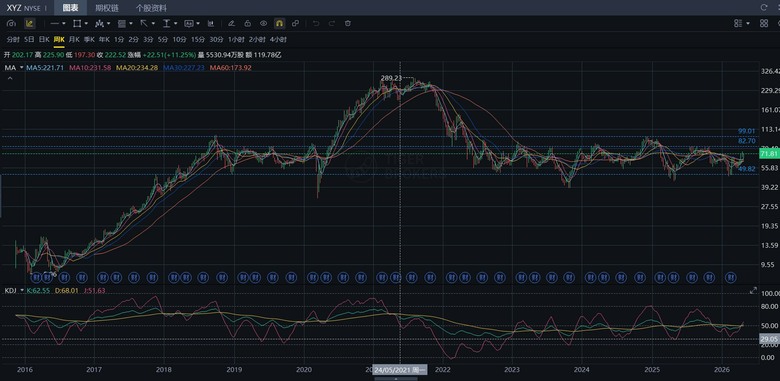This screenshot has height=381, width=780.
Task: Click the undo arrow
Action: [x=315, y=23]
